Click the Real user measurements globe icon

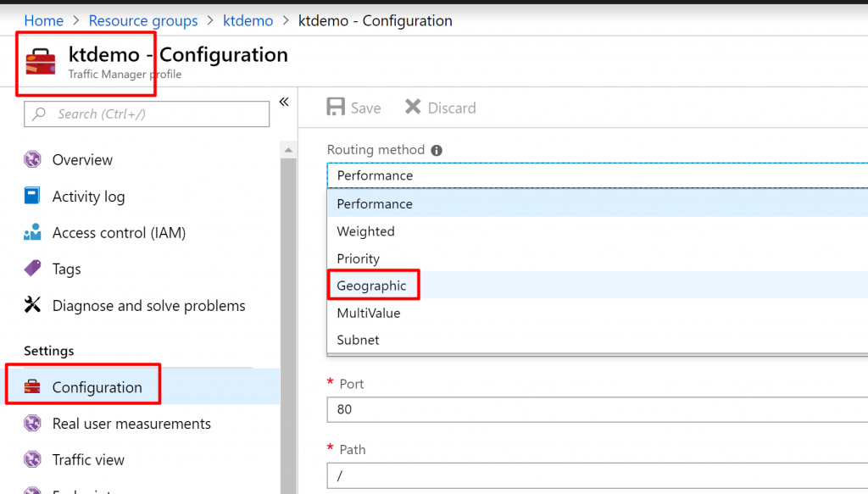point(32,423)
